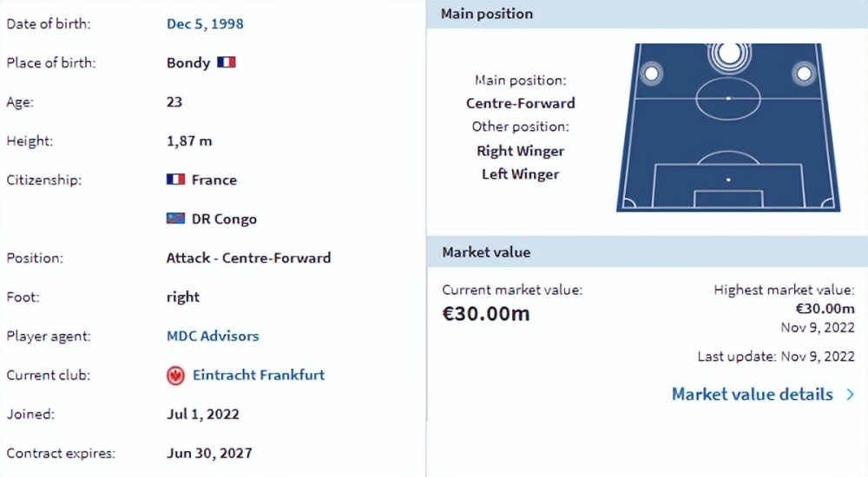
Task: Select the right winger dot on pitch
Action: 804,73
